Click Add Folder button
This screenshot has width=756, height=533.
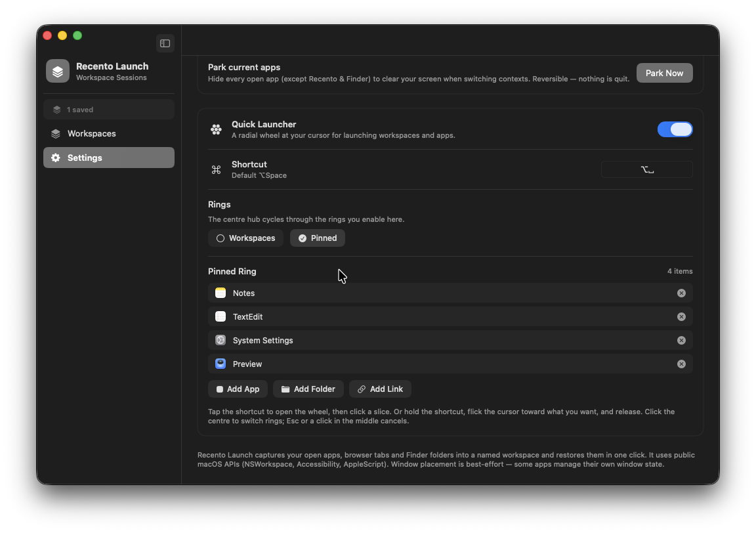[308, 389]
